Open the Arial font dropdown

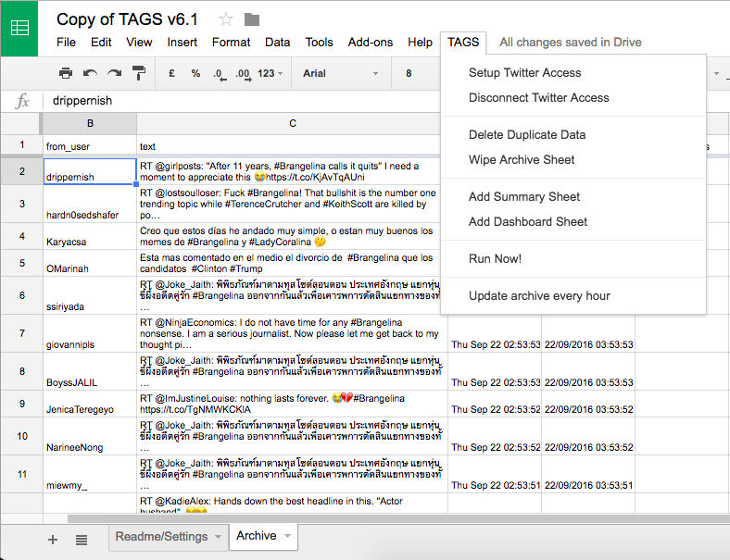[340, 73]
